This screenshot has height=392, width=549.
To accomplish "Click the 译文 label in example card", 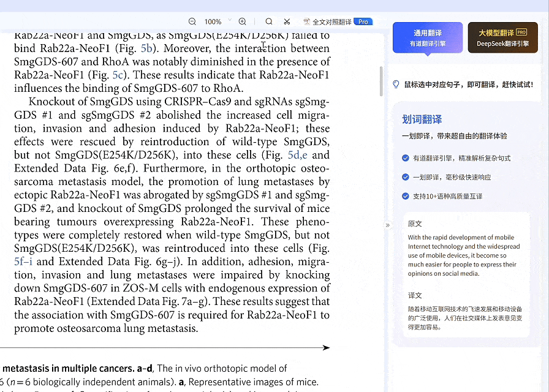I will tap(415, 295).
